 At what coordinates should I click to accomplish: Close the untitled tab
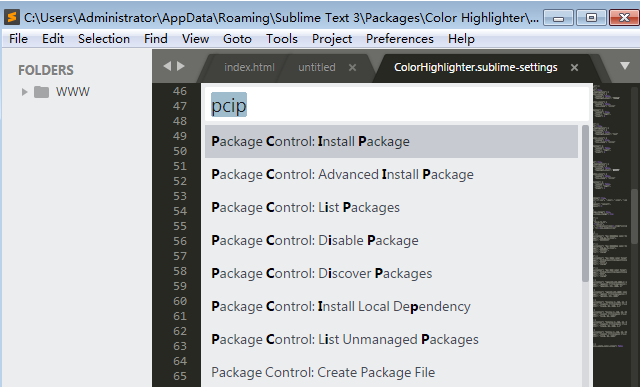(x=352, y=68)
